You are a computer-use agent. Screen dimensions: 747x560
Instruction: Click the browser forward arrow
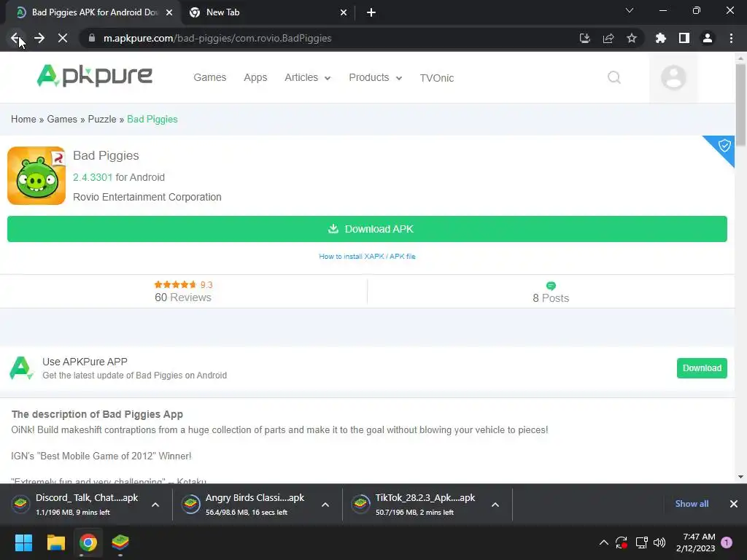(x=39, y=38)
